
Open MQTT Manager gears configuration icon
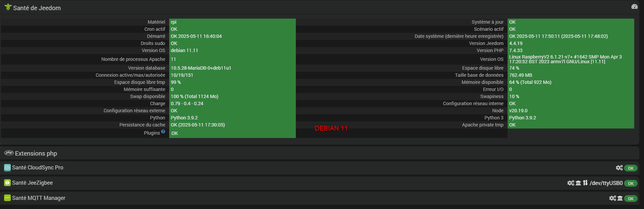coord(613,198)
